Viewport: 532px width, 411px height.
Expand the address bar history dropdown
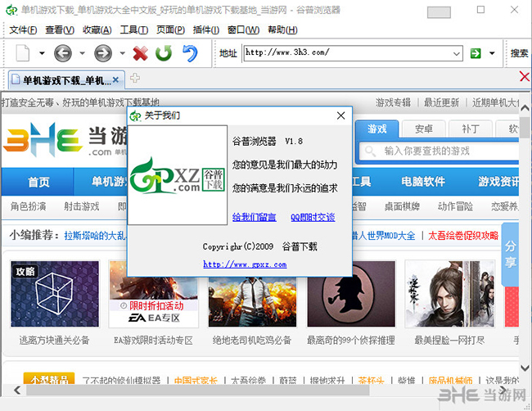457,53
